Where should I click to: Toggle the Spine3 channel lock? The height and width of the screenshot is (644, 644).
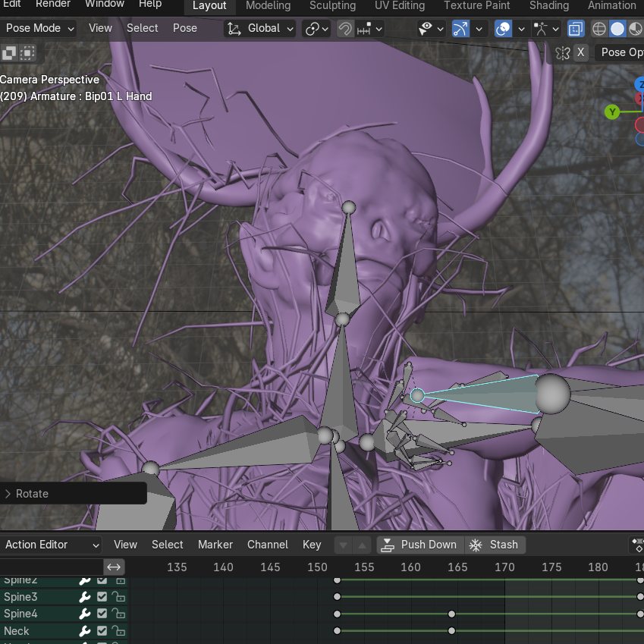click(118, 597)
